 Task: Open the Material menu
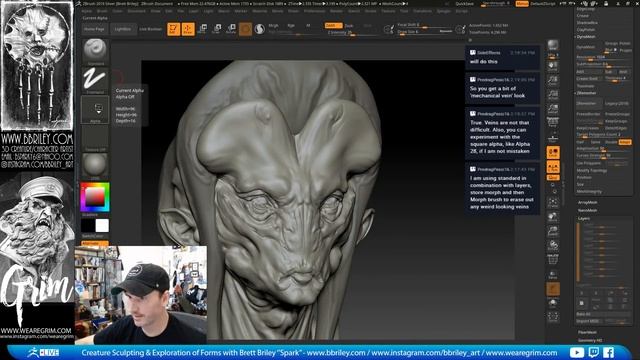pos(260,11)
